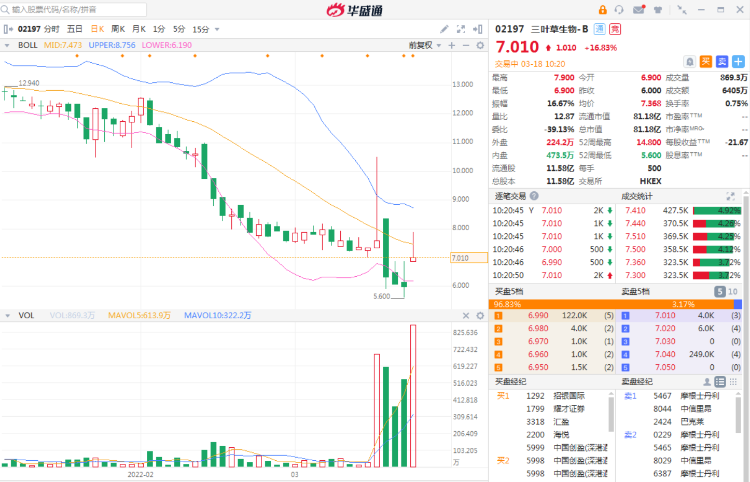This screenshot has width=750, height=482.
Task: Show broker queue person view icon
Action: pos(707,382)
